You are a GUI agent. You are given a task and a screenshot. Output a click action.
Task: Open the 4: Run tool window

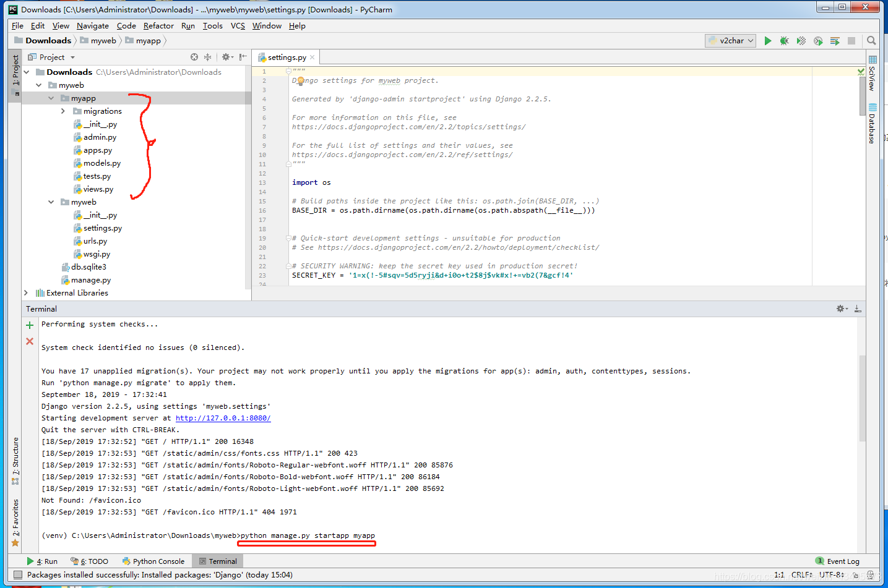point(42,561)
